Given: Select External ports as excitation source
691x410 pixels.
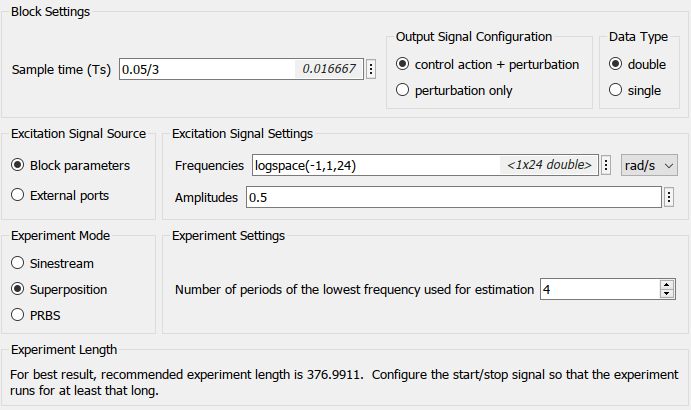Looking at the screenshot, I should [x=17, y=195].
